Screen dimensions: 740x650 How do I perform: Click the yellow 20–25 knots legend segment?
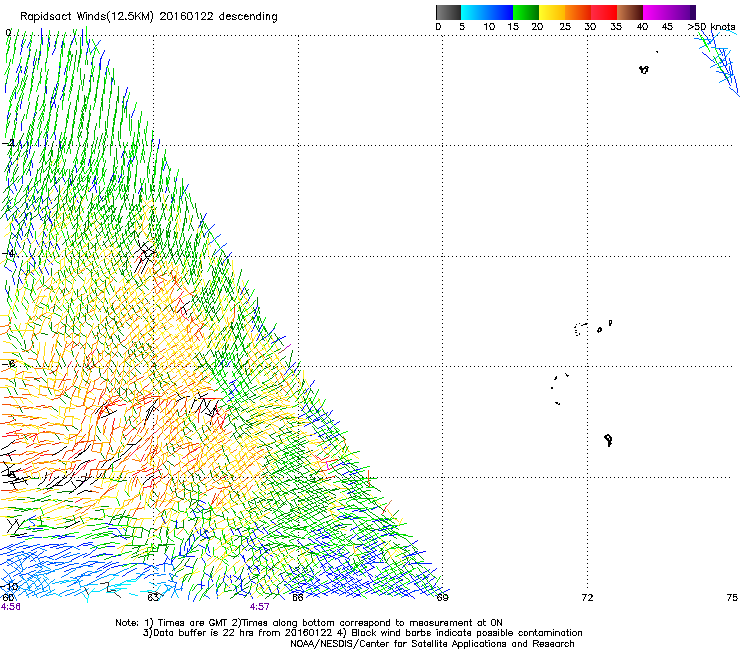(x=552, y=12)
